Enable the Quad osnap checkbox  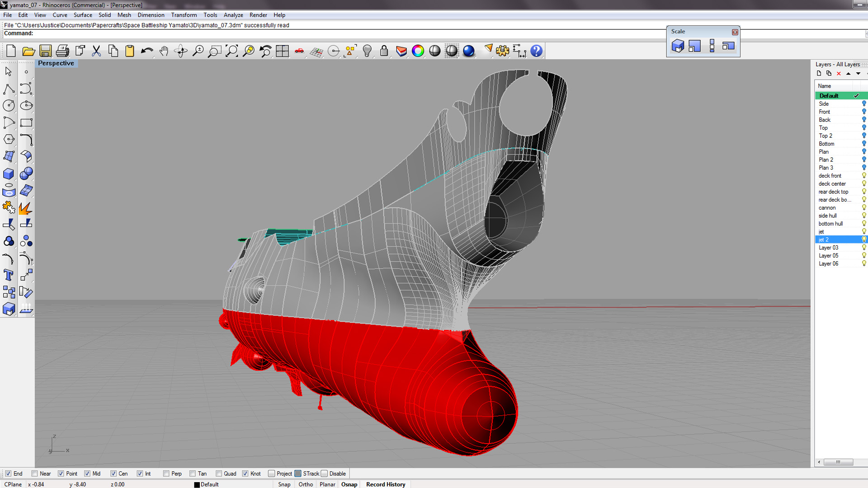[x=219, y=474]
